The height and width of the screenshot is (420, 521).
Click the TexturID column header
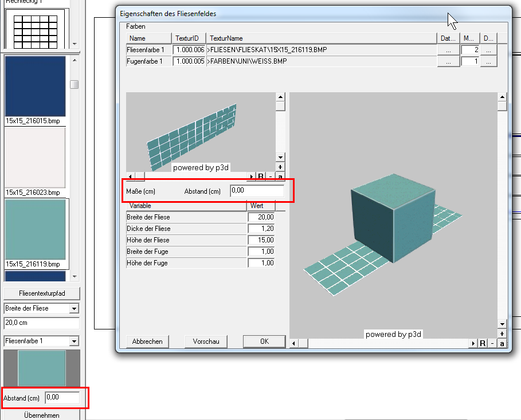pyautogui.click(x=189, y=38)
